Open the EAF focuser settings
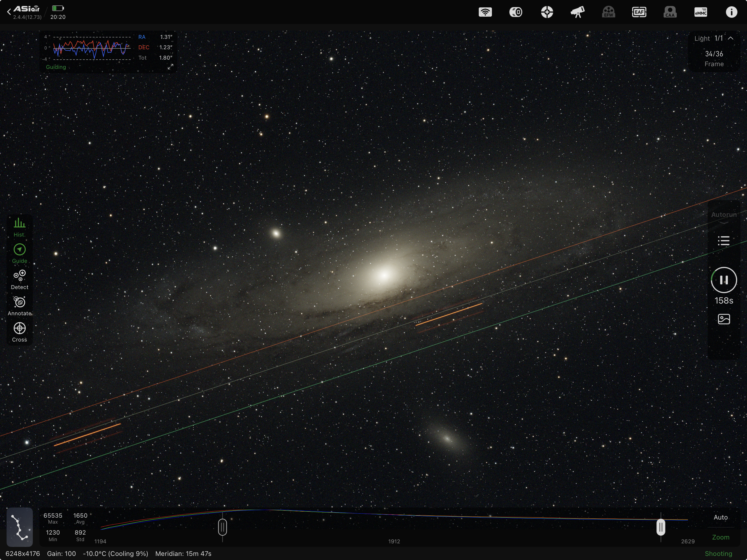Screen dimensions: 747x560 (639, 13)
